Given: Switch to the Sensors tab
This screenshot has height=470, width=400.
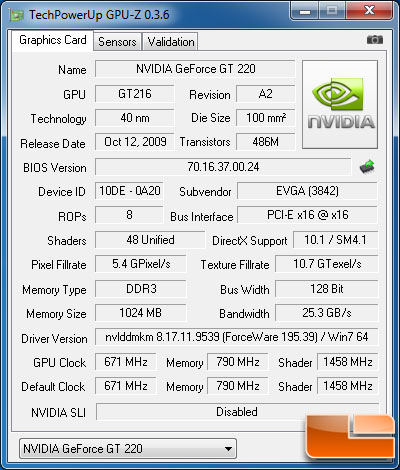Looking at the screenshot, I should tap(117, 42).
